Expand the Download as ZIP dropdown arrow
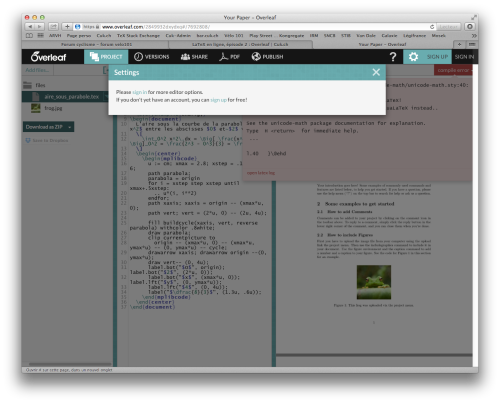Image resolution: width=500 pixels, height=403 pixels. 70,127
